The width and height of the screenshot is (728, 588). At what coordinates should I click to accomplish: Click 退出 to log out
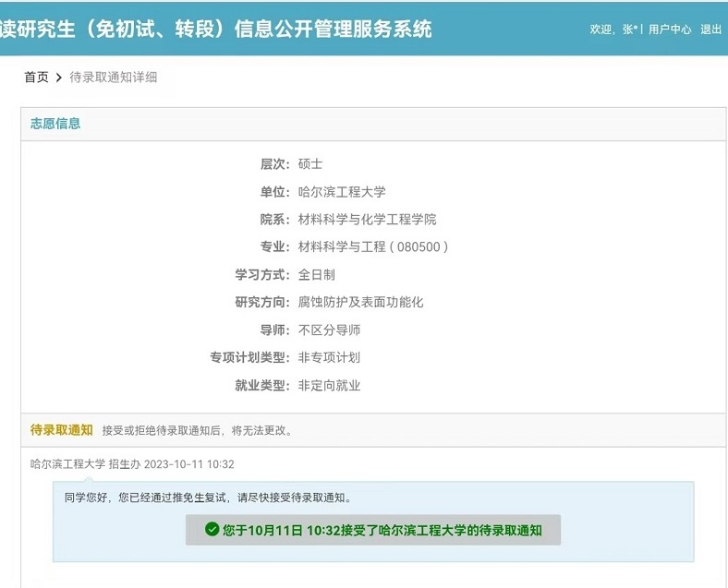710,30
